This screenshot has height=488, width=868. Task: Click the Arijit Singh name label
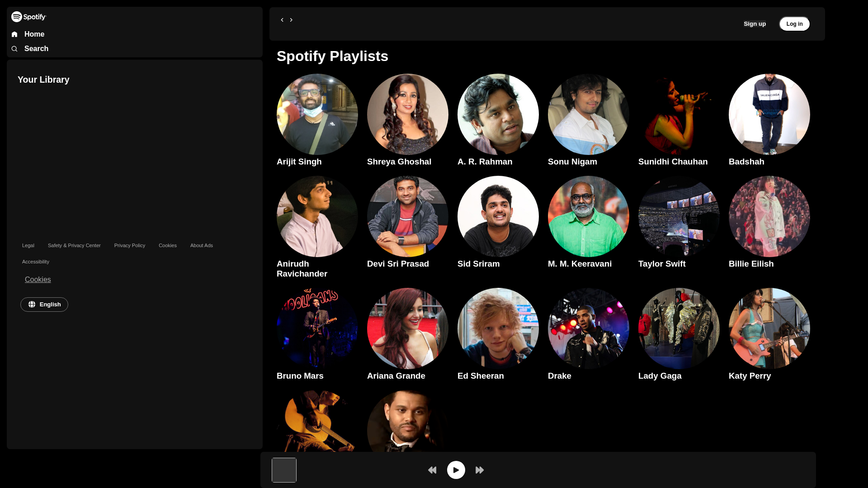coord(299,162)
